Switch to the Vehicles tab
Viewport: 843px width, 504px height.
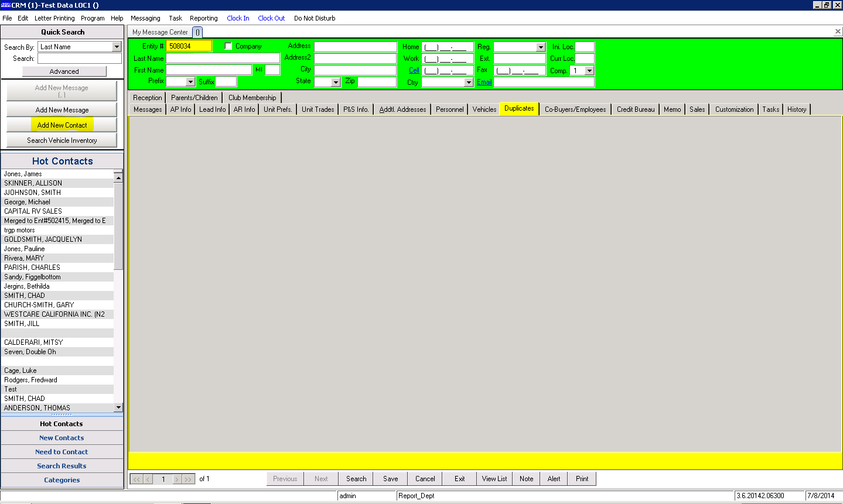(x=484, y=109)
